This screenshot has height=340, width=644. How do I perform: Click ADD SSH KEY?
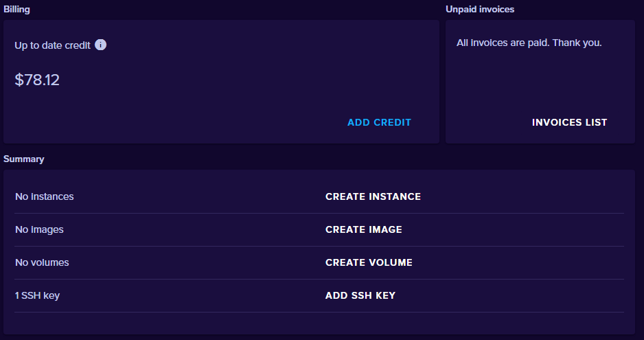pos(360,295)
